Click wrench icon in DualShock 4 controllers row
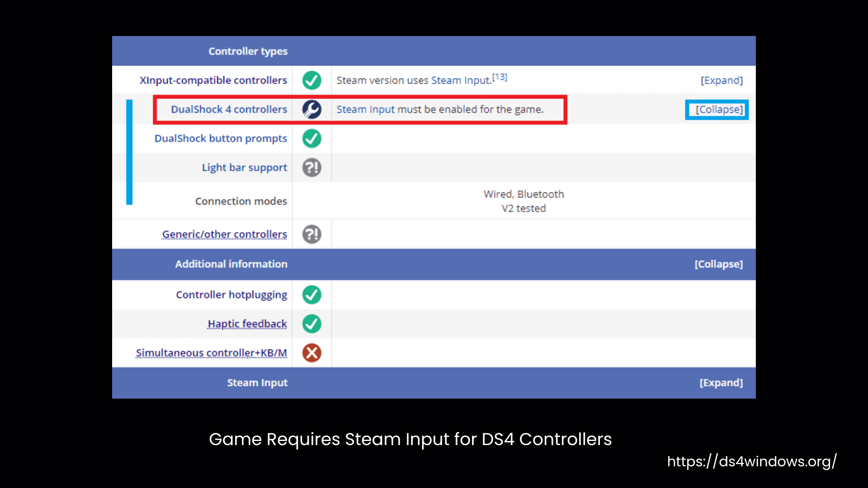868x488 pixels. (311, 109)
